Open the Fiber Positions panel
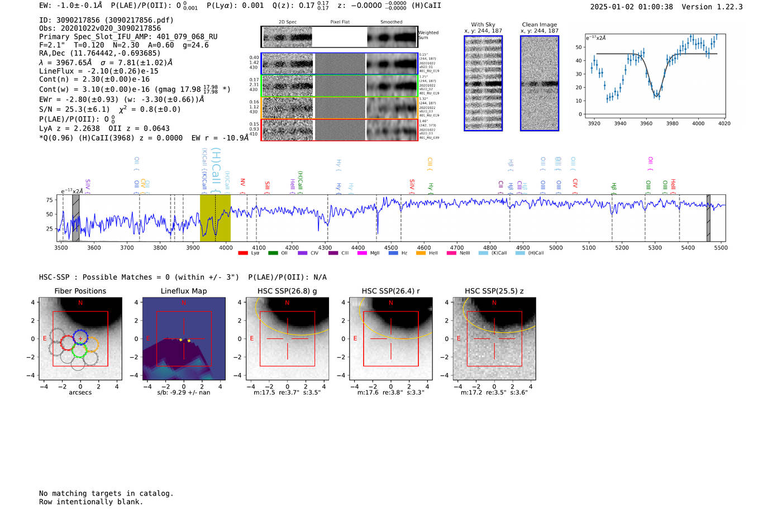The width and height of the screenshot is (782, 532). point(80,338)
